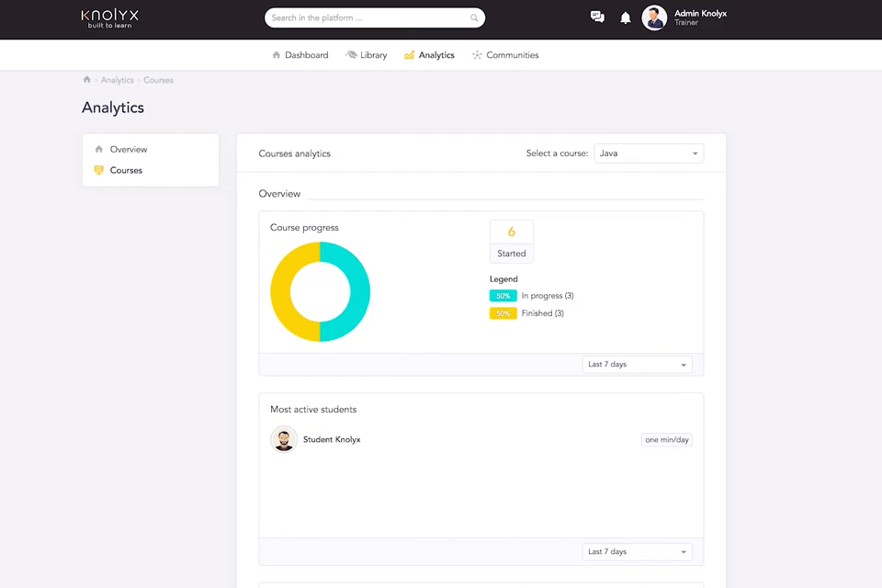Open the Student Knolyx avatar

click(x=284, y=439)
